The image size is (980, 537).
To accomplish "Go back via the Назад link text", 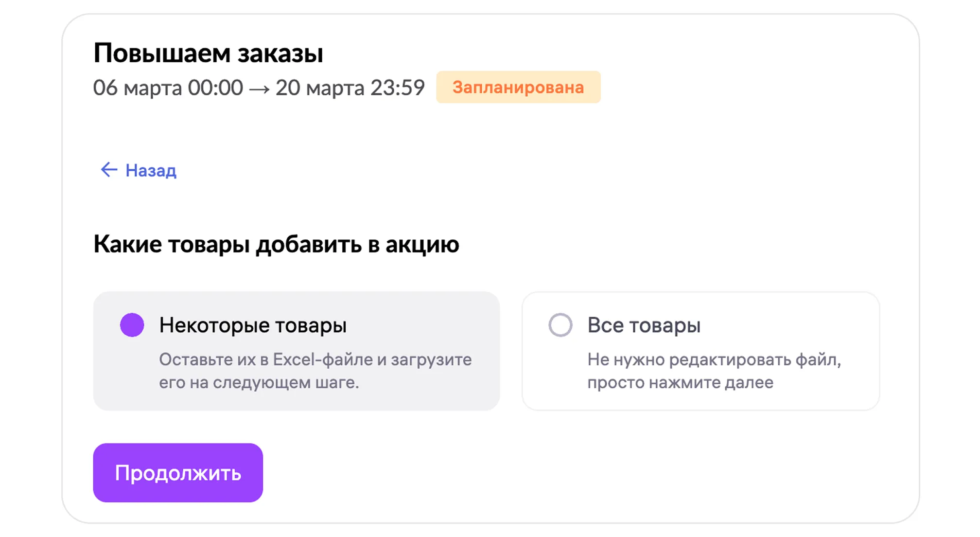I will 151,171.
